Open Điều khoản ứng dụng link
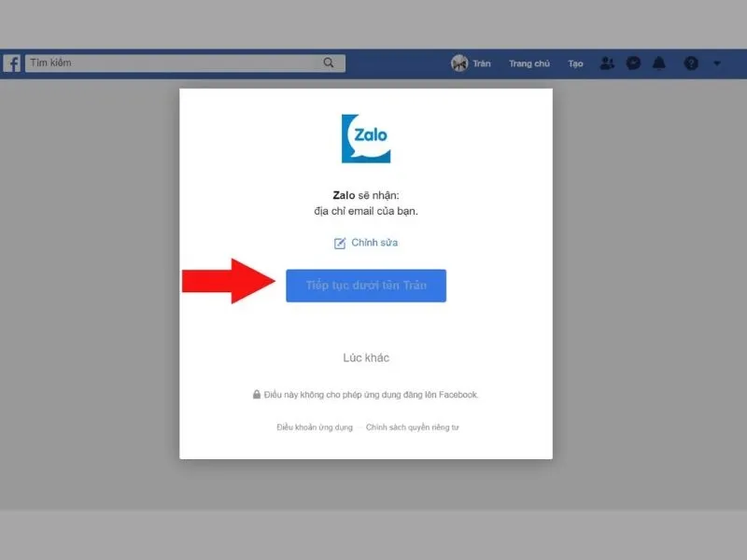Image resolution: width=747 pixels, height=560 pixels. click(315, 427)
